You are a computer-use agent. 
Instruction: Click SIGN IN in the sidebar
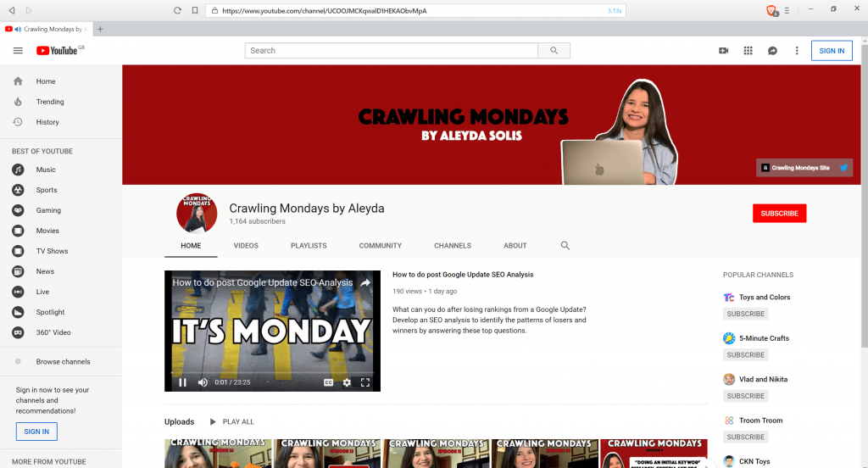tap(36, 432)
